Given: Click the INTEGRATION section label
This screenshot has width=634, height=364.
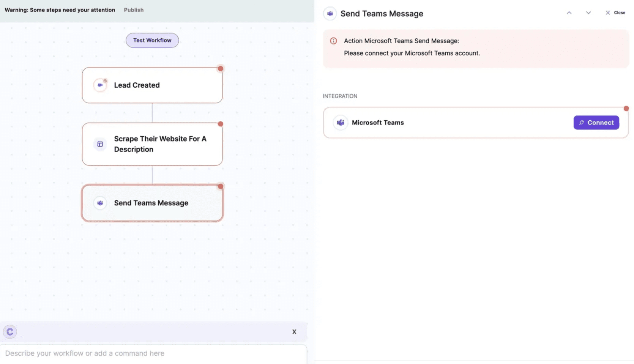Looking at the screenshot, I should 340,96.
